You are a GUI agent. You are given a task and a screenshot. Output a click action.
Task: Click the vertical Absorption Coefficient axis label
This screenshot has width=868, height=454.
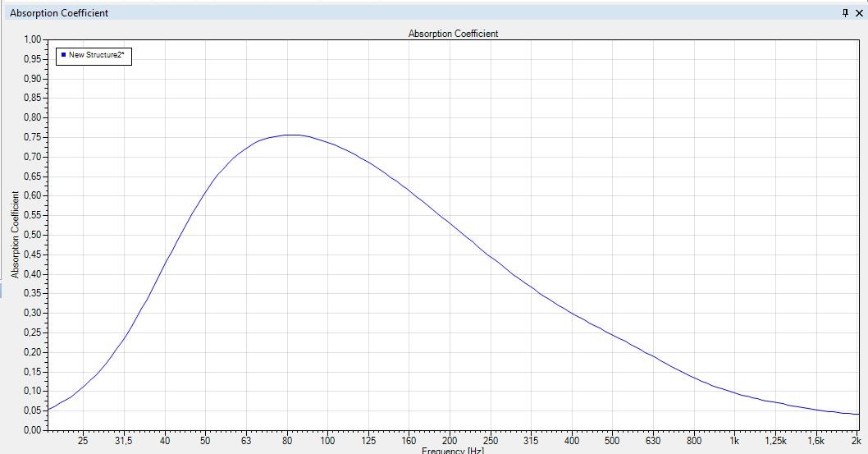(x=15, y=235)
